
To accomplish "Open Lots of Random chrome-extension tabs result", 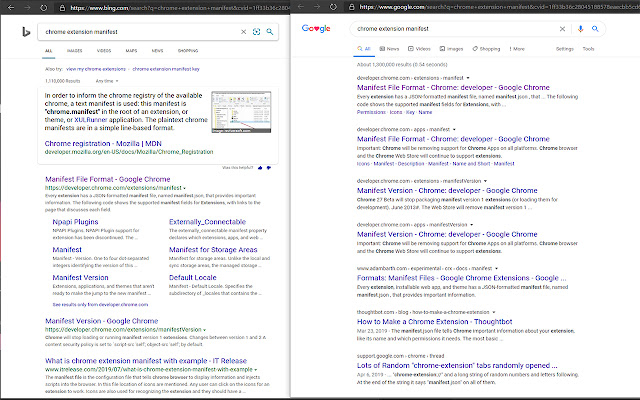I will (x=457, y=365).
